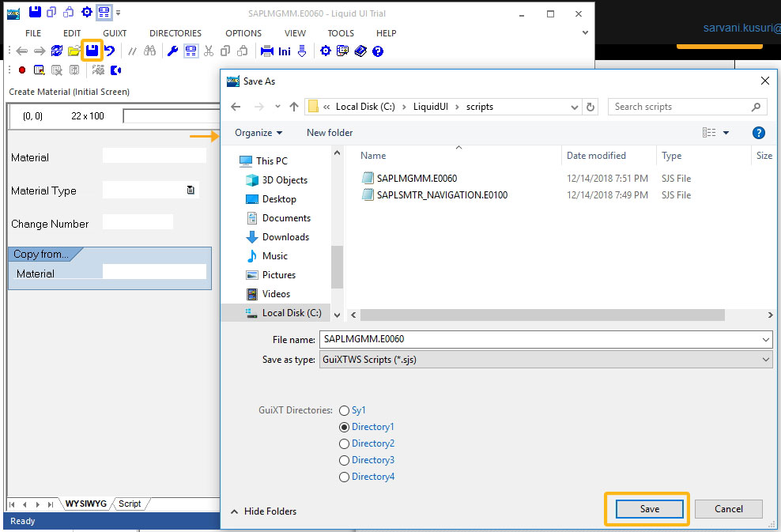Viewport: 781px width, 532px height.
Task: Click the down-arrow icon right of Ini
Action: coord(302,51)
